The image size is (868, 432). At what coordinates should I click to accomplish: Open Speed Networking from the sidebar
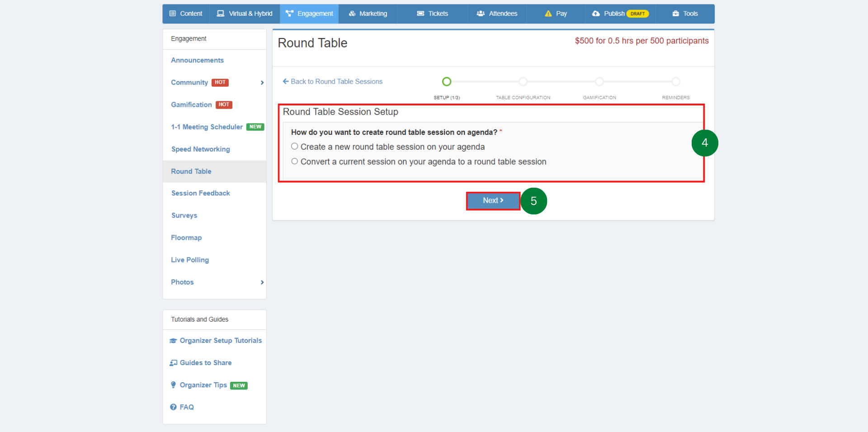click(200, 149)
